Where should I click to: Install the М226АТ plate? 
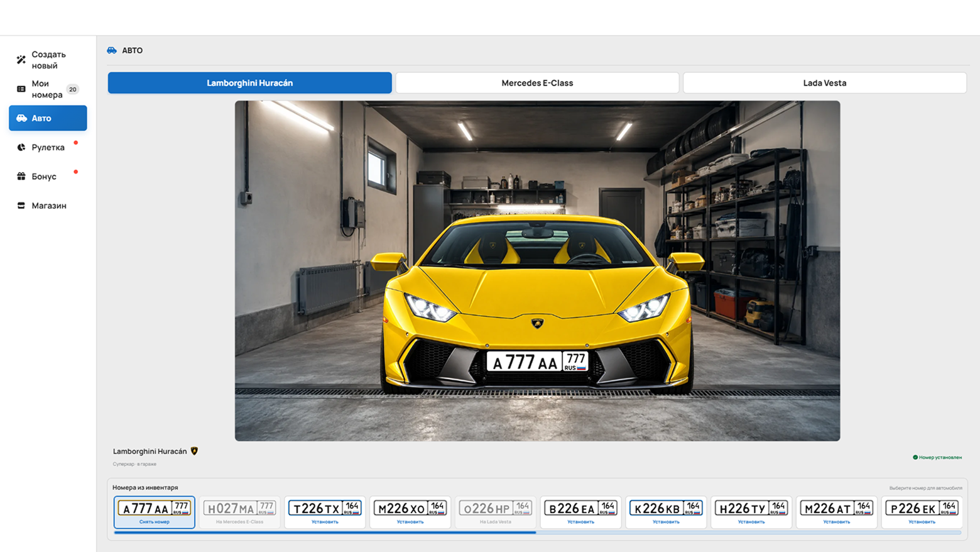(837, 522)
